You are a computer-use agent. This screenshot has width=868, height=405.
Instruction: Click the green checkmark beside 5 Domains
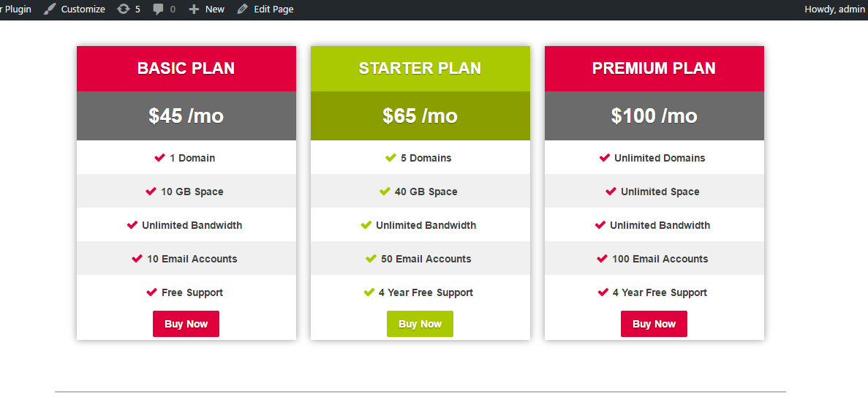(390, 158)
